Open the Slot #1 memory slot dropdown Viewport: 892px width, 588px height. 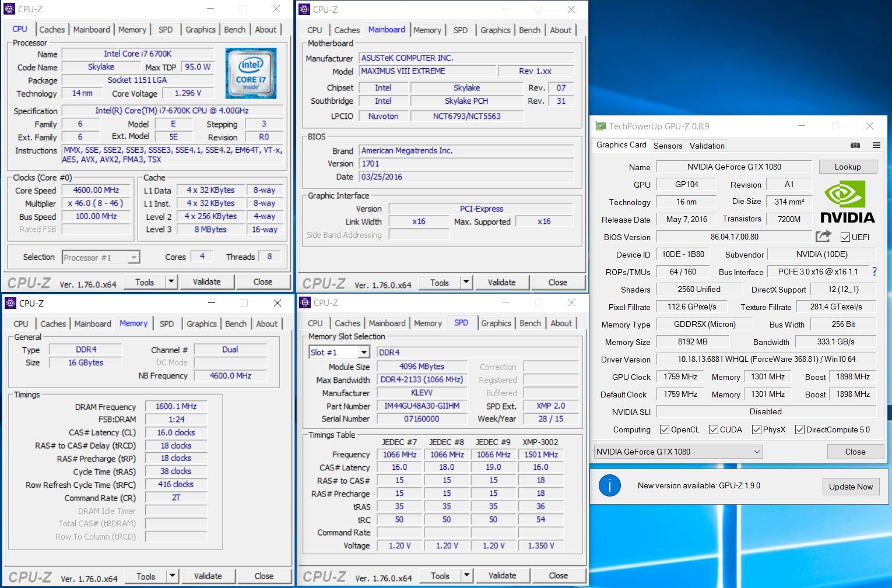(x=364, y=352)
